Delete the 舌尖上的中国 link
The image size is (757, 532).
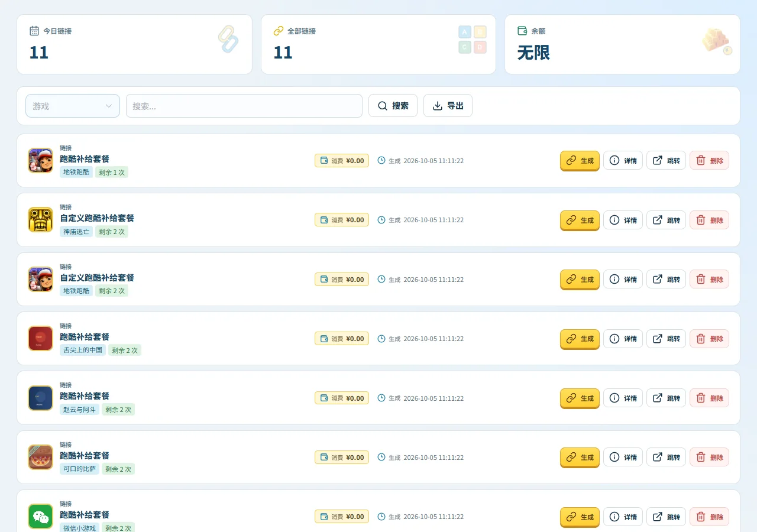[x=709, y=339]
